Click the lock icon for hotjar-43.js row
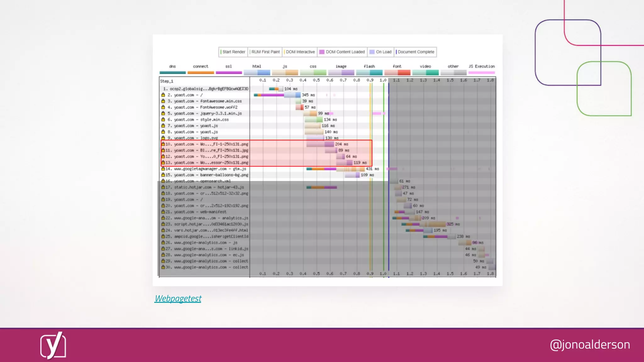The image size is (644, 362). 163,187
